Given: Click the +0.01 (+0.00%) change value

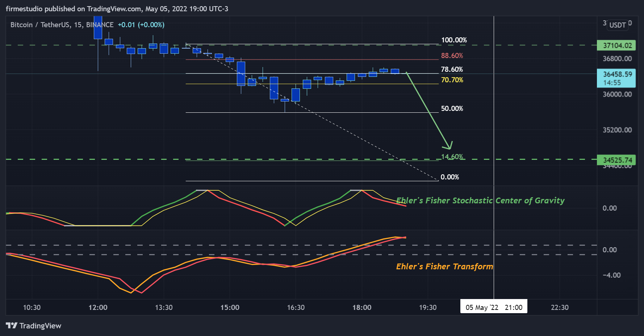Looking at the screenshot, I should pos(141,25).
